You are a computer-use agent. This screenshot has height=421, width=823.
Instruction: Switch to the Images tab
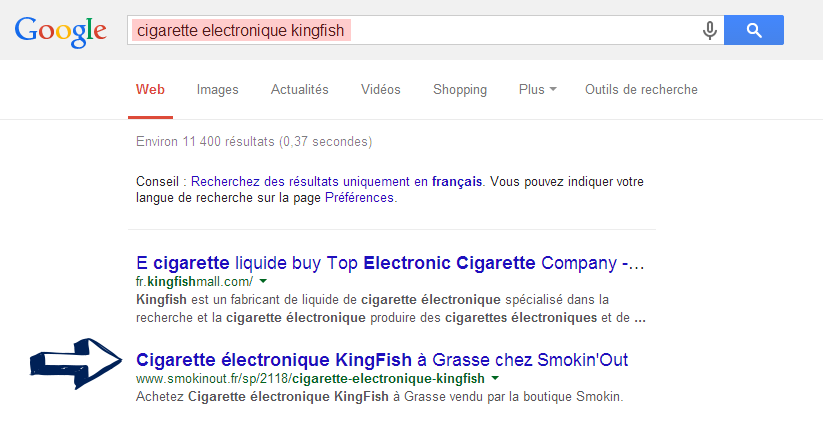(218, 90)
